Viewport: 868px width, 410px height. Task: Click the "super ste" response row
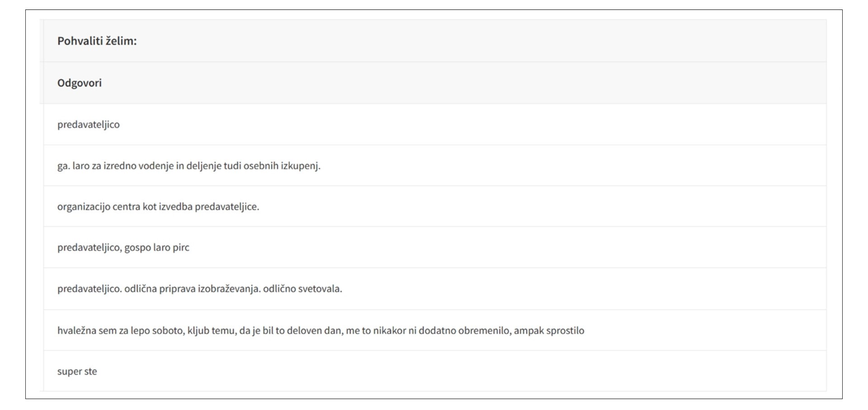click(77, 372)
